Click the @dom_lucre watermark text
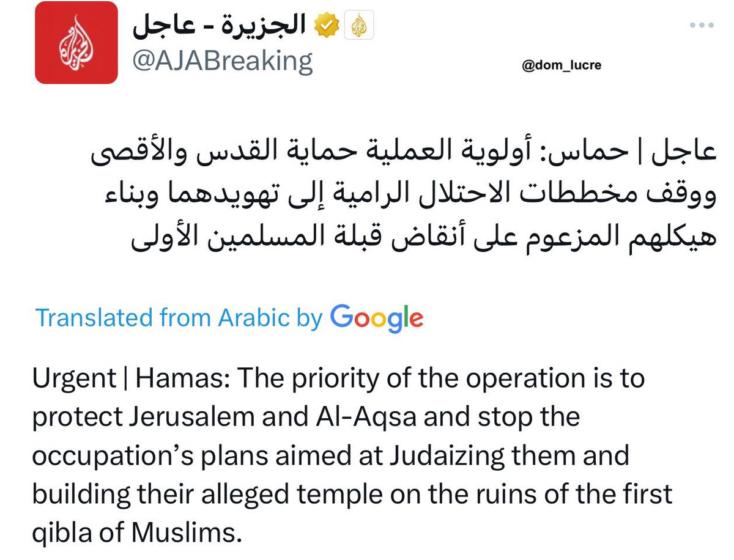The image size is (734, 560). (x=562, y=65)
